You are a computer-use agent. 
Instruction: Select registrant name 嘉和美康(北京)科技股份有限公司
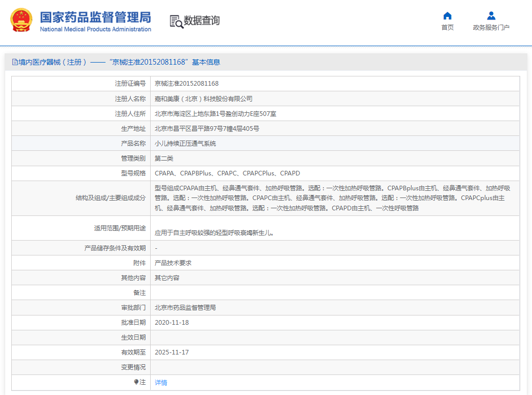click(x=203, y=98)
